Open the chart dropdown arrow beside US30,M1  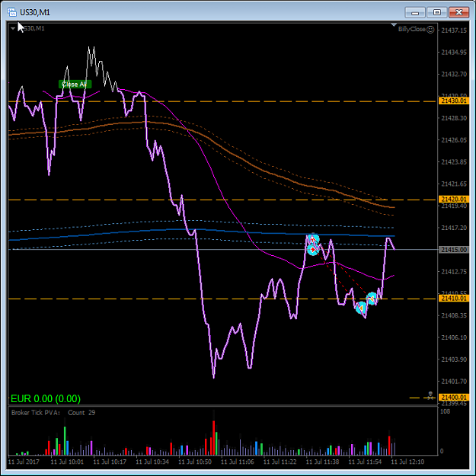pyautogui.click(x=13, y=28)
